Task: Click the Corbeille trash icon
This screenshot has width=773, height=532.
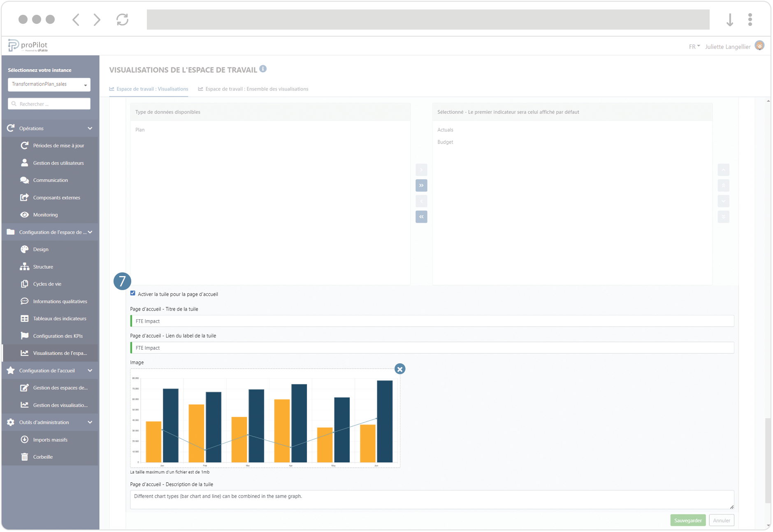Action: (x=25, y=457)
